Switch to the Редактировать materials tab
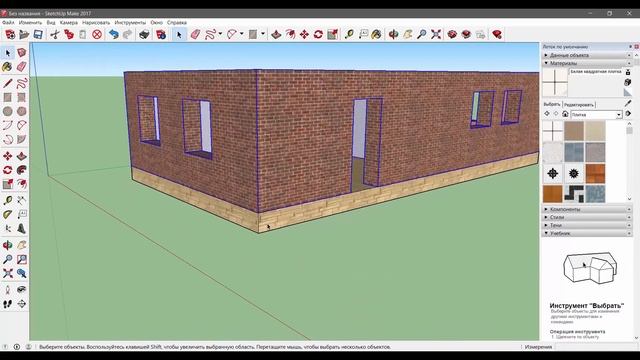 coord(578,105)
